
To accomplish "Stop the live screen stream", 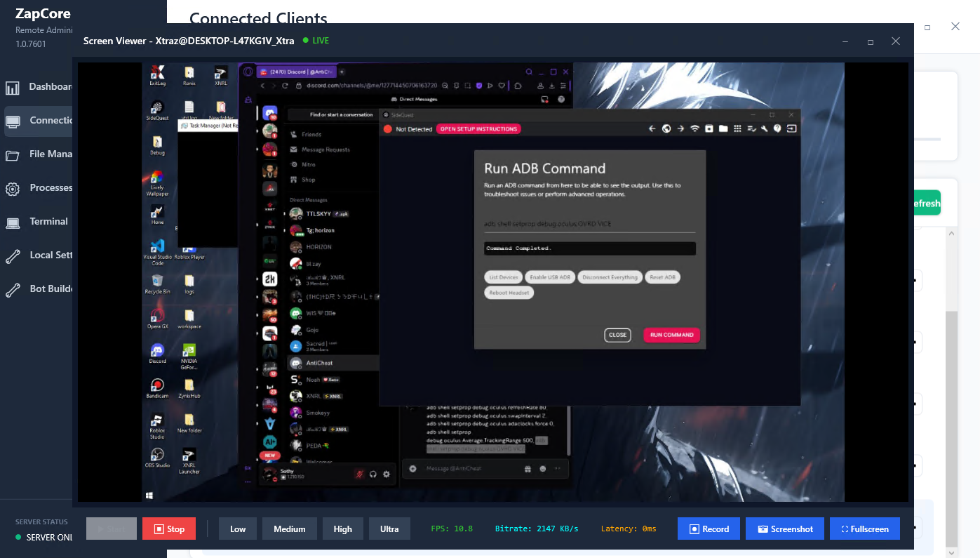I will tap(169, 529).
